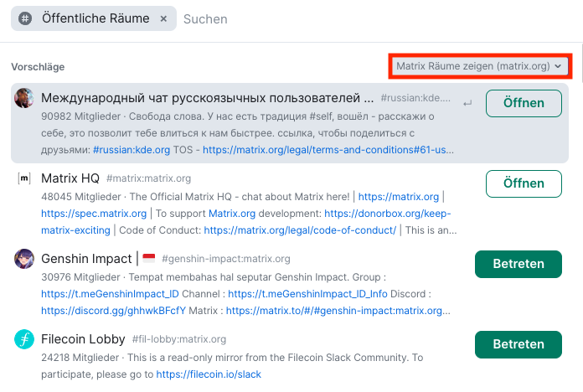Join the Genshin Impact room
Screen dimensions: 583x392
click(519, 264)
